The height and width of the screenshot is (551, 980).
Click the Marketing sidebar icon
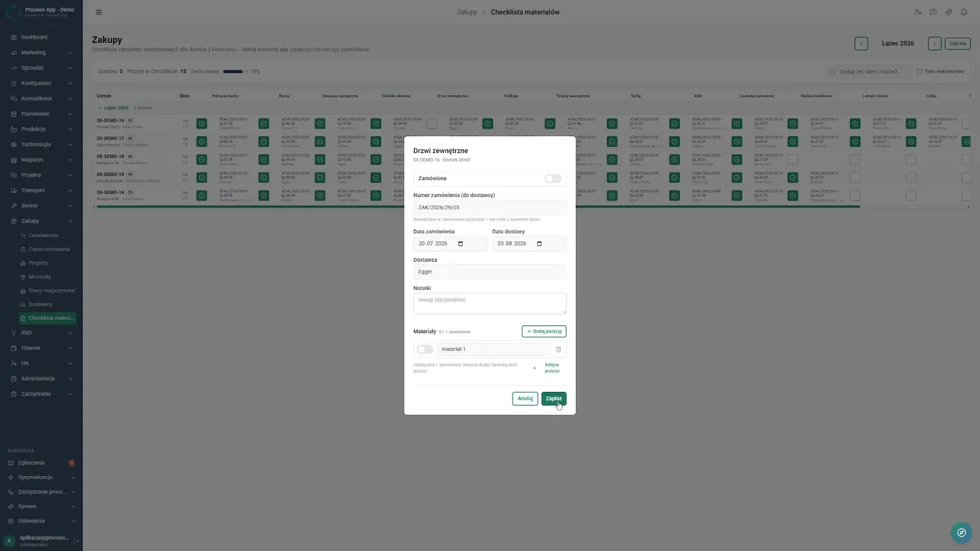click(x=14, y=52)
